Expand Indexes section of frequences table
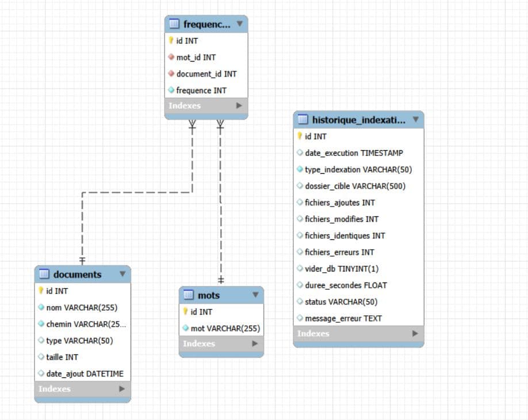This screenshot has height=420, width=528. [239, 105]
